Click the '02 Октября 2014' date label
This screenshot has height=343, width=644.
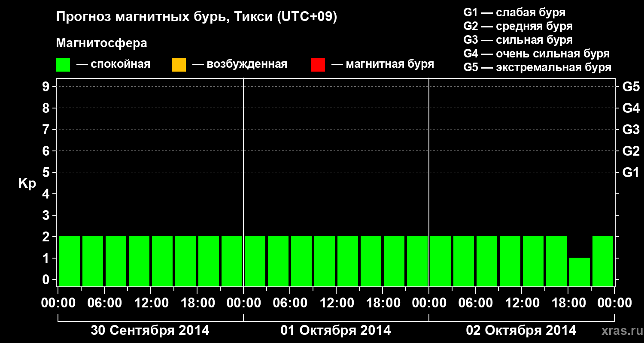click(x=521, y=331)
